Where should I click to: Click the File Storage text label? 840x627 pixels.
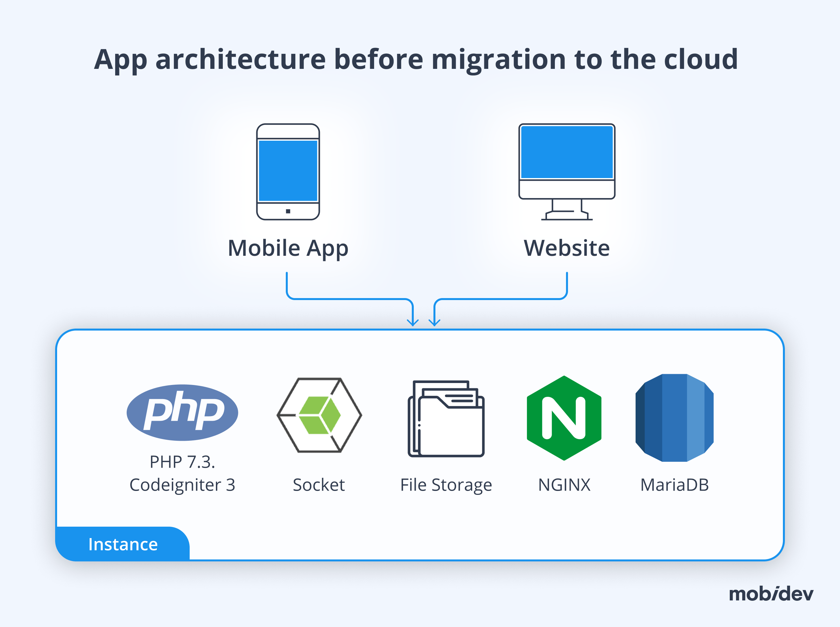446,485
